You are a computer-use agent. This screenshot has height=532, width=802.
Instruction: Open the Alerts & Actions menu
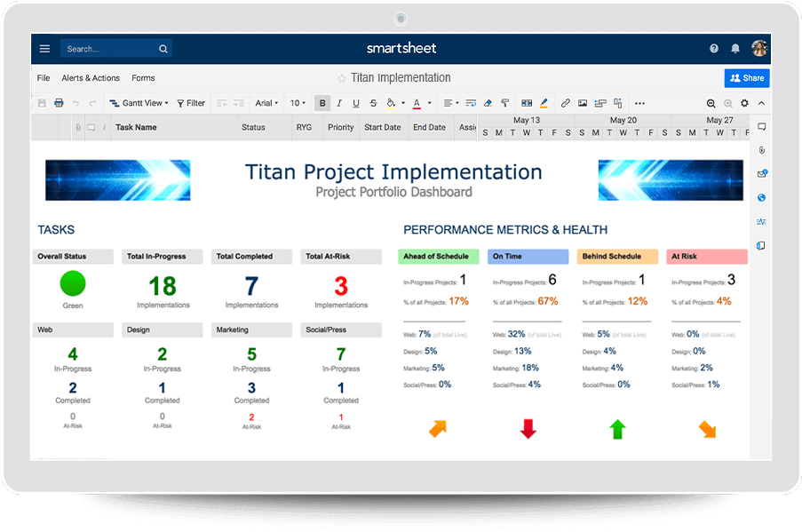91,78
